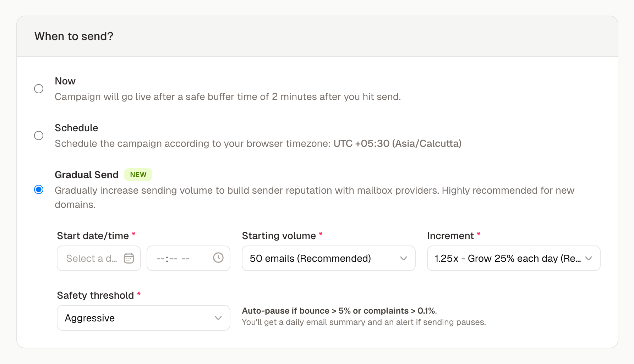Click the When to send? header
The width and height of the screenshot is (634, 364).
[x=74, y=36]
